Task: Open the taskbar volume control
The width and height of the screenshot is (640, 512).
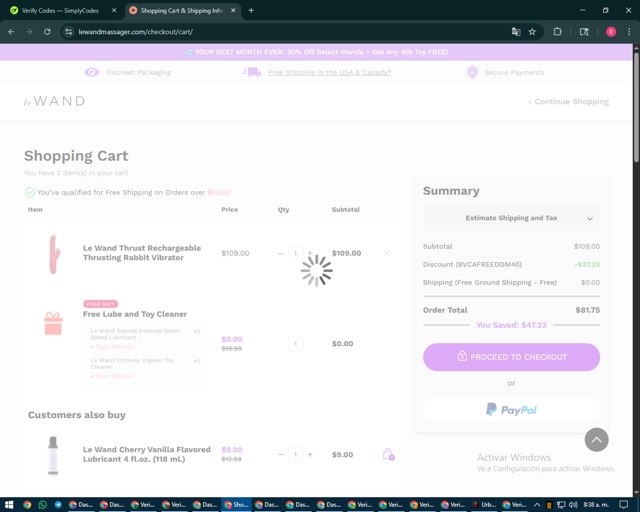Action: [573, 505]
